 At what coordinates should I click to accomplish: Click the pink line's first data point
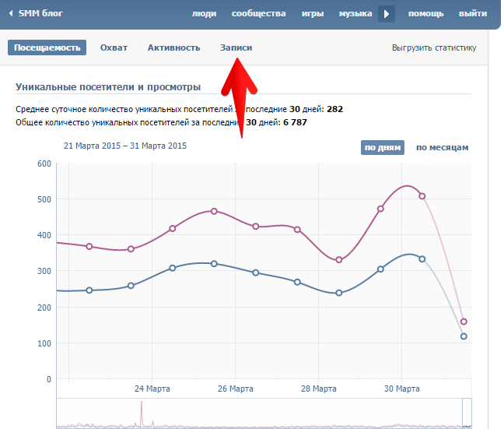click(x=89, y=246)
